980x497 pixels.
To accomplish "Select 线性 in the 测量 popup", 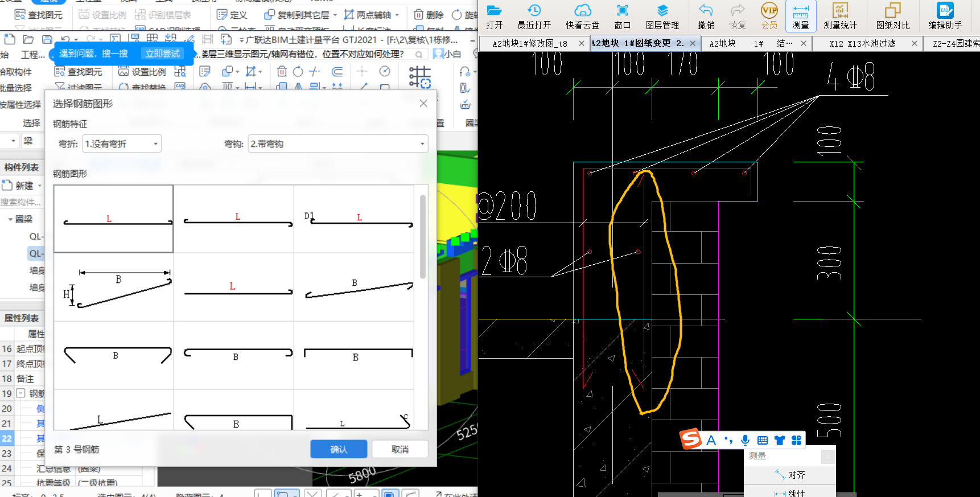I will (790, 493).
